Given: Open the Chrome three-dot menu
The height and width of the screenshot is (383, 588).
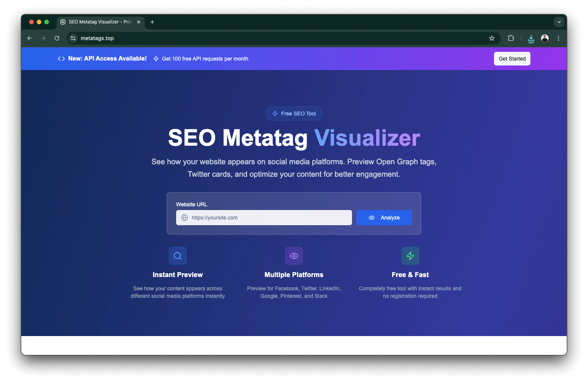Looking at the screenshot, I should point(558,38).
